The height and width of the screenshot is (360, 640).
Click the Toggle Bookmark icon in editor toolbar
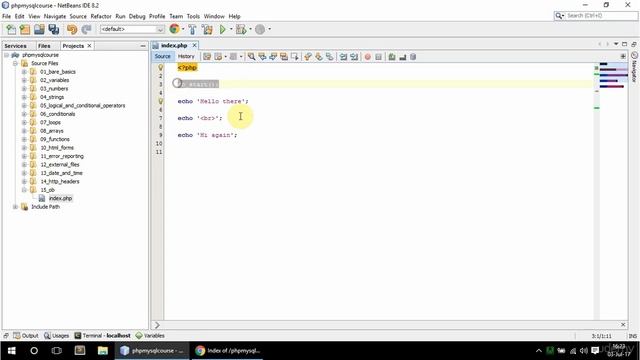tap(329, 57)
